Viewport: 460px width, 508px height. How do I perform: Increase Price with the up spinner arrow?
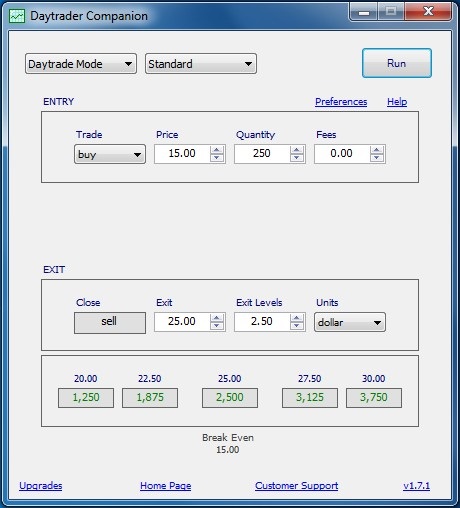(217, 149)
